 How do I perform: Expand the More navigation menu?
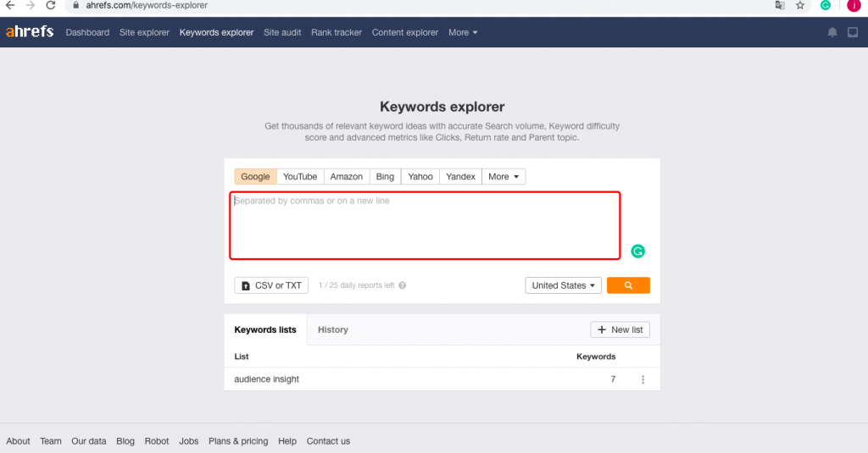(x=463, y=33)
